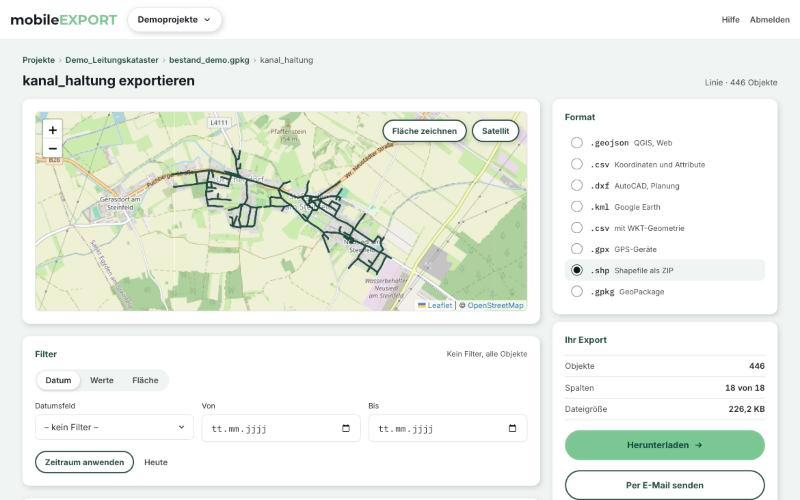
Task: Select .csv Koordinaten und Attribute format
Action: 577,164
